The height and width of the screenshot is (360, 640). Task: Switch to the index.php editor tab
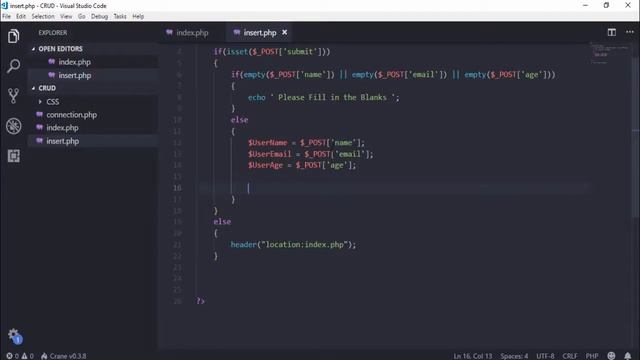tap(192, 32)
